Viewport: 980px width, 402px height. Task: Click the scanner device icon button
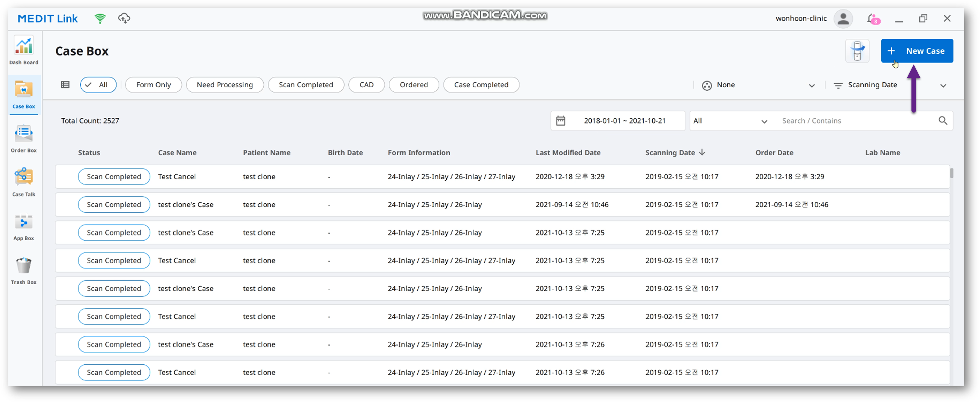(x=857, y=51)
